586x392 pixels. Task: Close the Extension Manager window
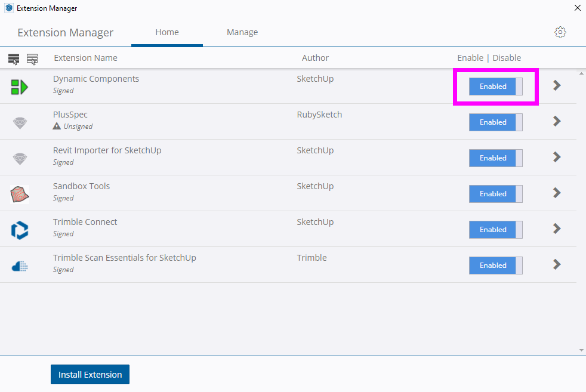(577, 8)
